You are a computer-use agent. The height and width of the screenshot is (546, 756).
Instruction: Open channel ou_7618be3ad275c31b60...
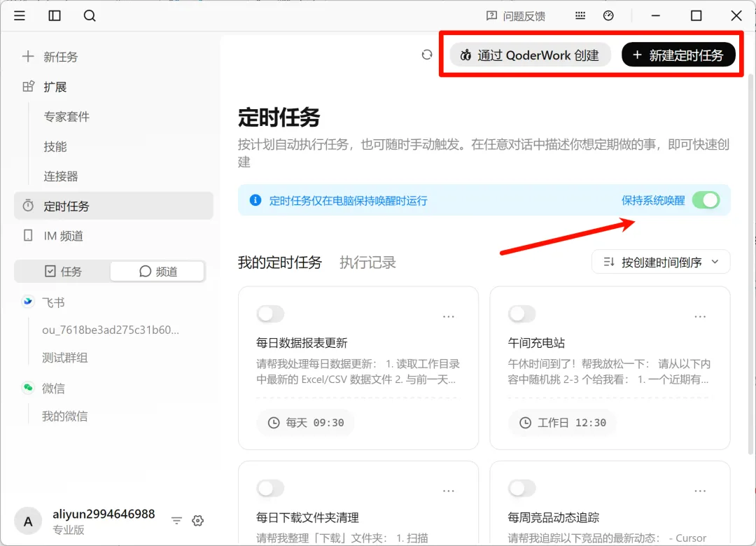111,330
